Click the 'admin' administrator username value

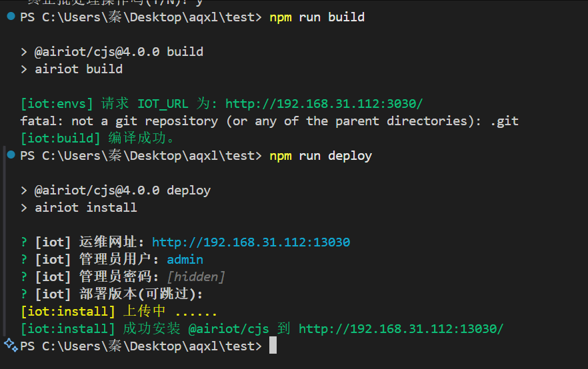click(185, 260)
